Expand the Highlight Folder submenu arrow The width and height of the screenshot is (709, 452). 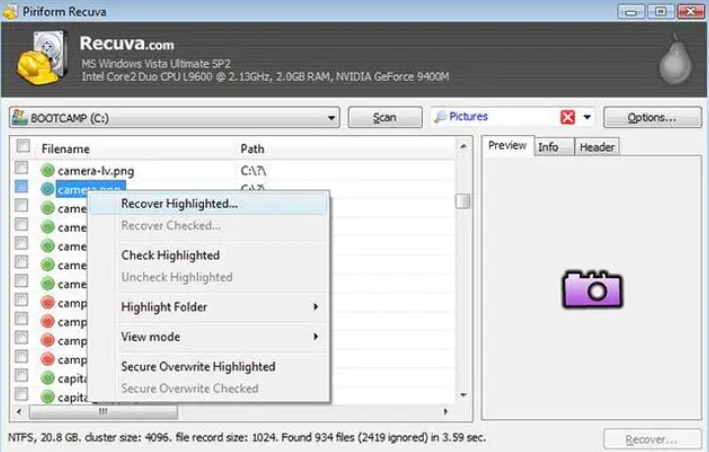tap(316, 307)
